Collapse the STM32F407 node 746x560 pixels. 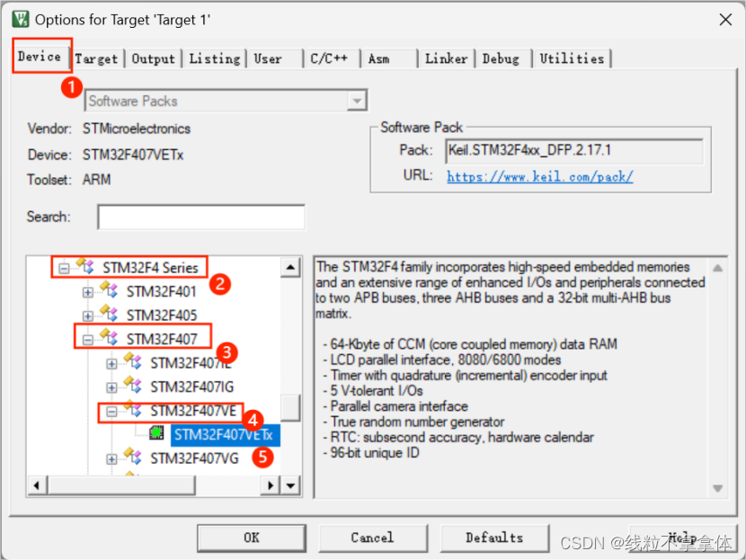[87, 340]
